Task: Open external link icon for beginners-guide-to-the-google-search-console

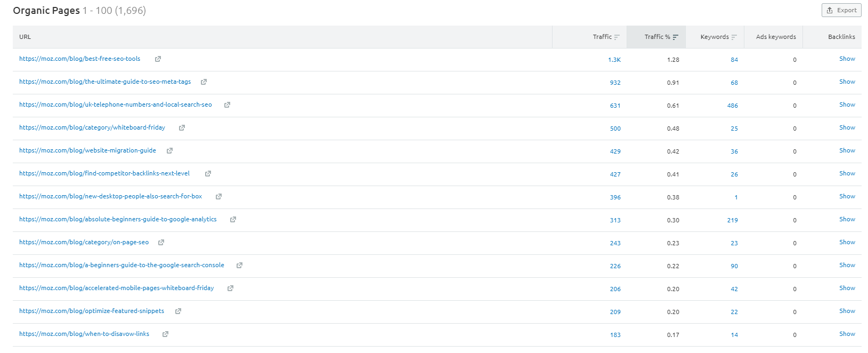Action: pos(239,266)
